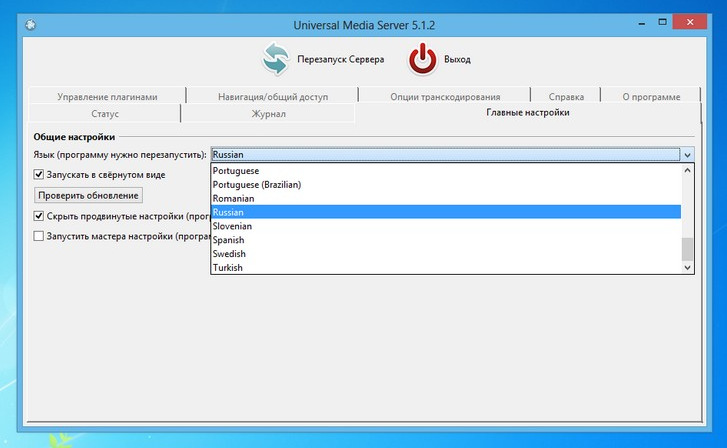This screenshot has height=448, width=727.
Task: Select Turkish in language list
Action: click(x=446, y=267)
